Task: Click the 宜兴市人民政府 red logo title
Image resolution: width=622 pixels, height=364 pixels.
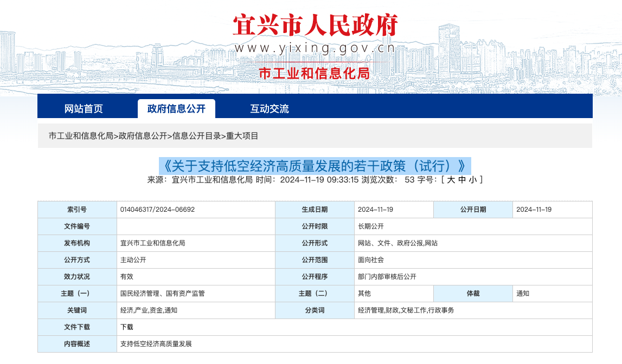Action: coord(315,25)
